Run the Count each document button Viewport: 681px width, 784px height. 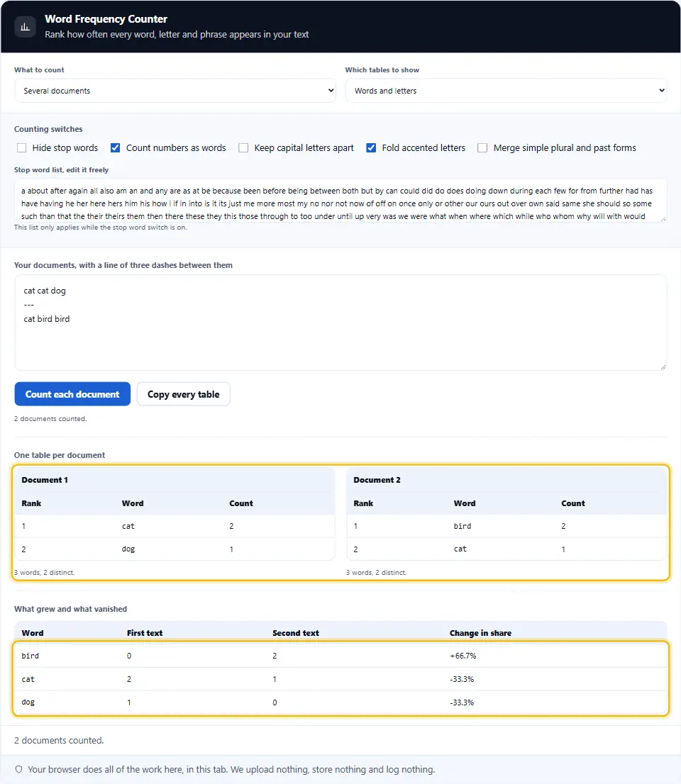72,394
